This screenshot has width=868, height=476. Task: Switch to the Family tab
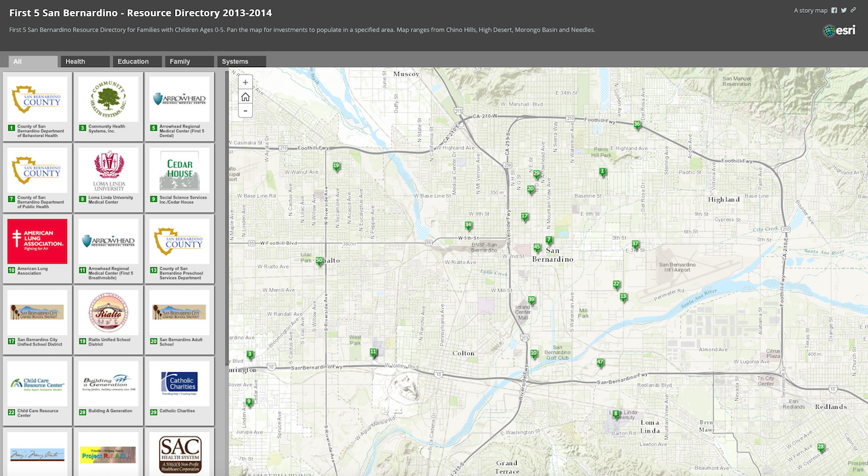[x=189, y=62]
